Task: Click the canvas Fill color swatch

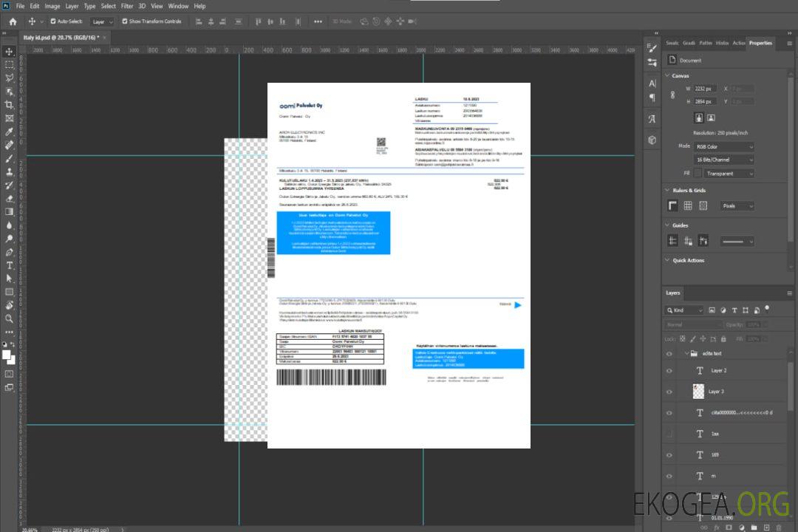Action: pyautogui.click(x=698, y=173)
